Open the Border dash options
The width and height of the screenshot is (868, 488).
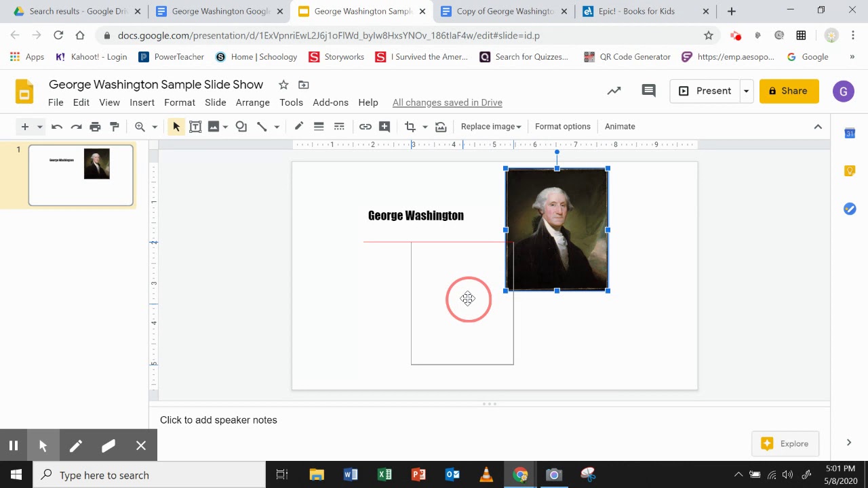coord(339,127)
